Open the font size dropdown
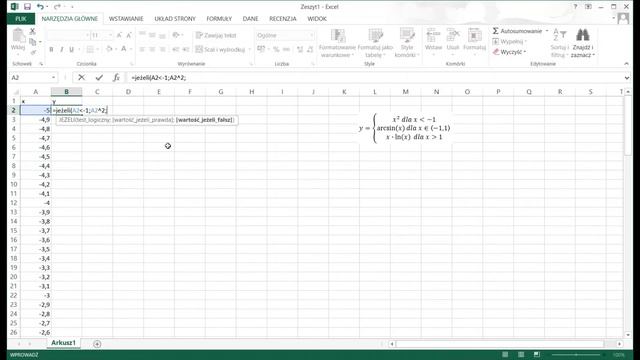This screenshot has height=360, width=640. (110, 36)
